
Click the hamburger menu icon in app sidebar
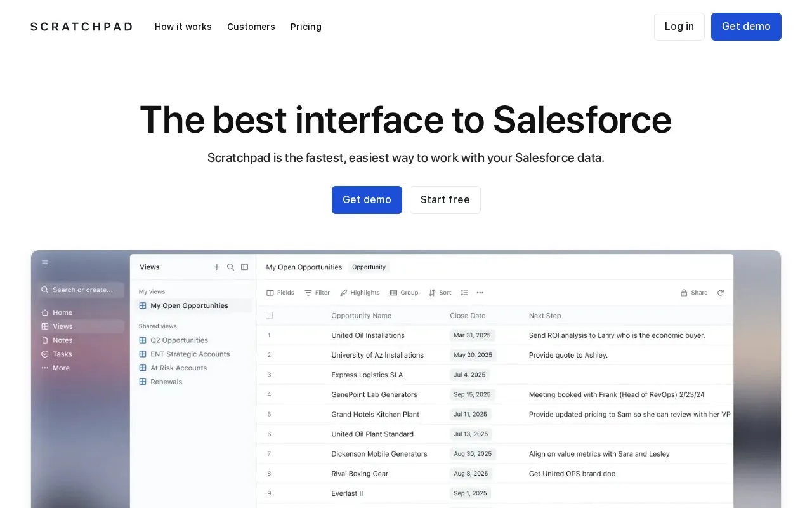[x=45, y=263]
